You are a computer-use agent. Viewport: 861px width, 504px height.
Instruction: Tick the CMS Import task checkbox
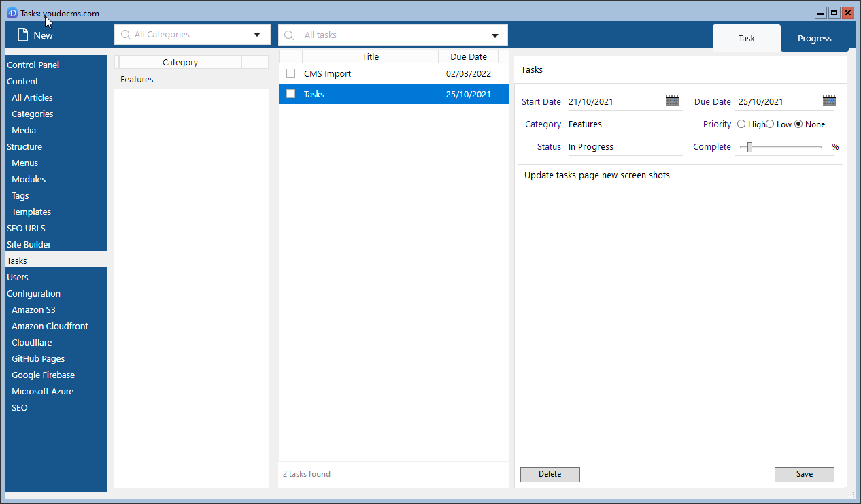291,73
